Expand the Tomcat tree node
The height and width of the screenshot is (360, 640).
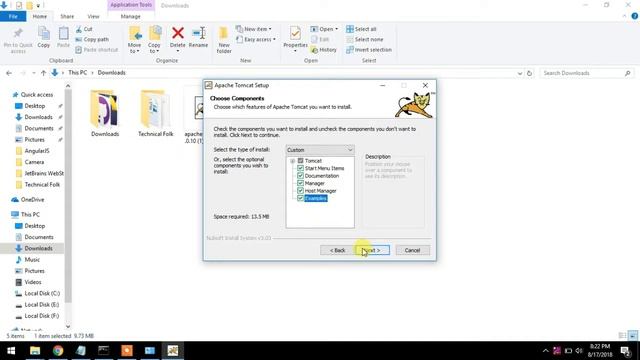(x=292, y=161)
